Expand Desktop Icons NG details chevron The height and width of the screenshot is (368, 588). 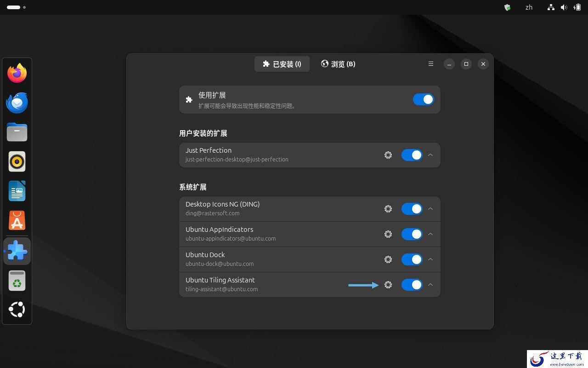[x=430, y=209]
